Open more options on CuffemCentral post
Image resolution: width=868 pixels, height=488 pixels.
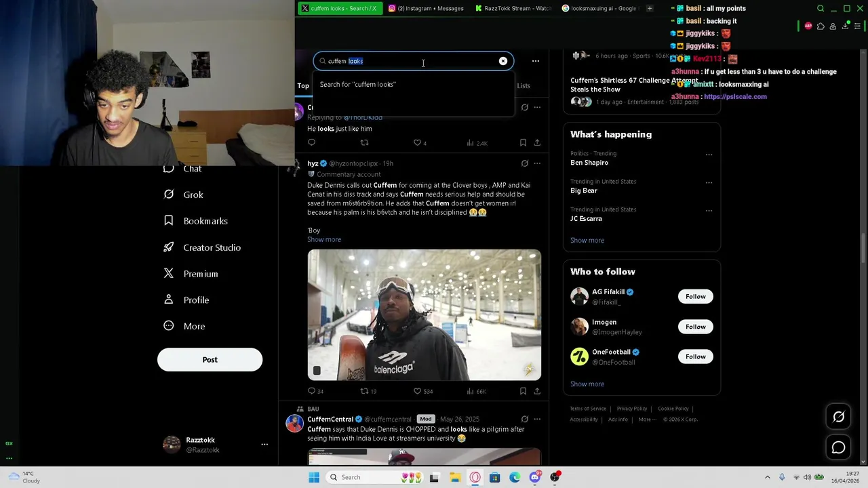click(537, 419)
